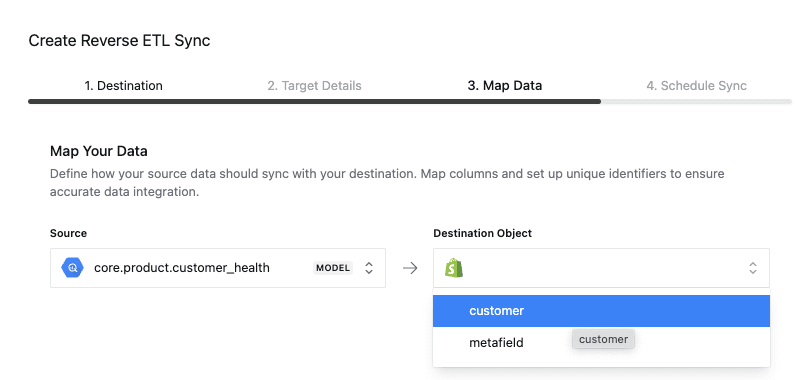Select the 3. Map Data step tab
Viewport: 795px width, 380px height.
click(504, 86)
